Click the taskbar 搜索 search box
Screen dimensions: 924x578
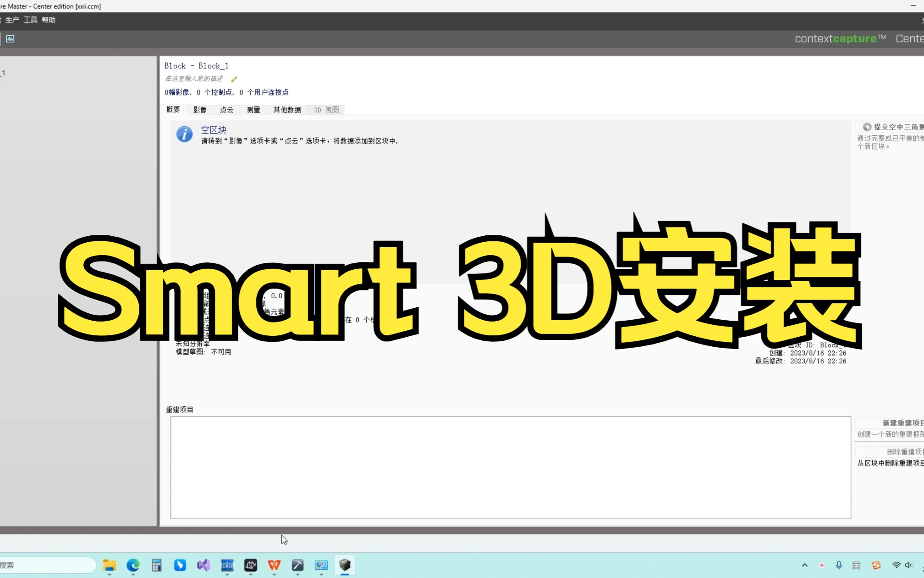pyautogui.click(x=46, y=565)
